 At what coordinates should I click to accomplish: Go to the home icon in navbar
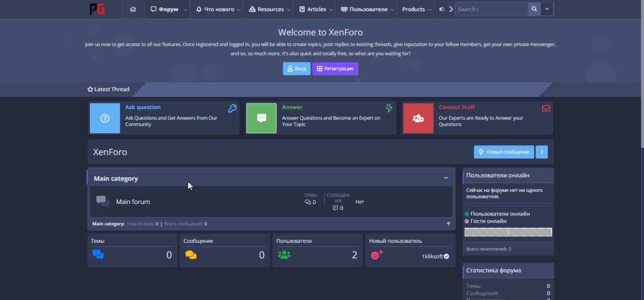[133, 9]
